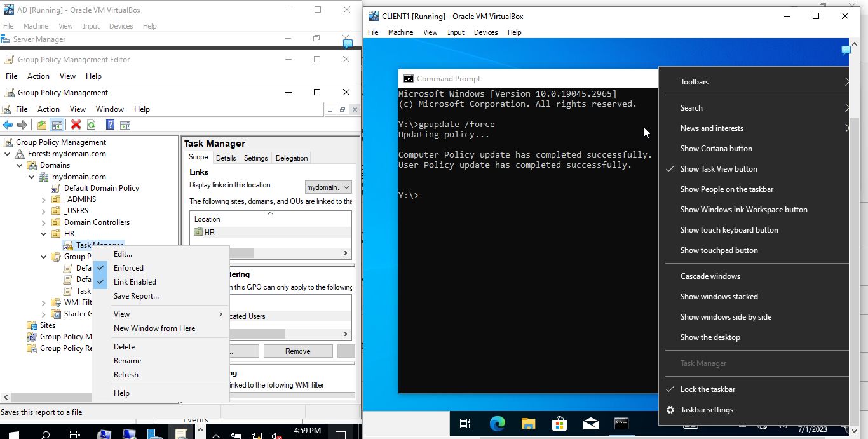Image resolution: width=868 pixels, height=439 pixels.
Task: Click the blue Help question mark toolbar icon
Action: tap(111, 125)
